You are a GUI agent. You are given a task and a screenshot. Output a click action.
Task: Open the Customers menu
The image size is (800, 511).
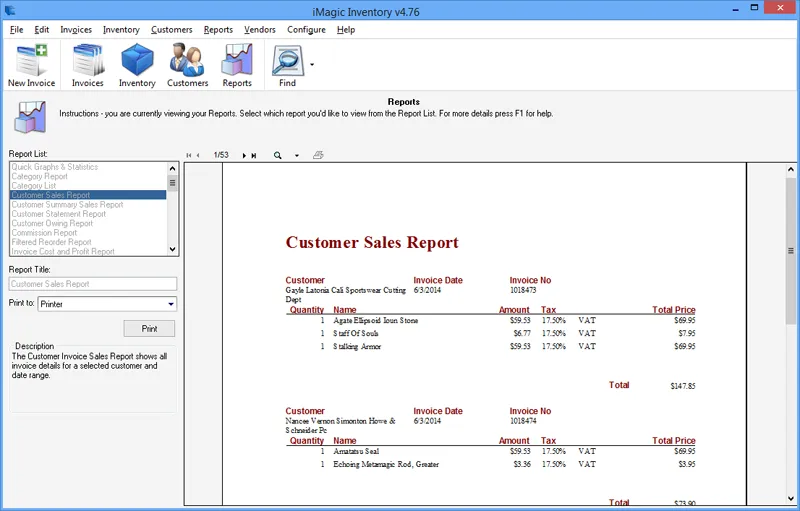tap(171, 30)
